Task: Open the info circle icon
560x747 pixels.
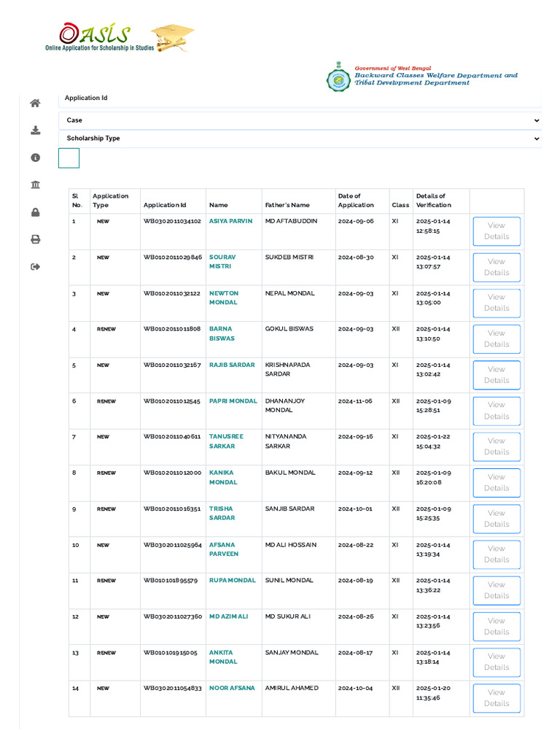Action: click(x=35, y=158)
